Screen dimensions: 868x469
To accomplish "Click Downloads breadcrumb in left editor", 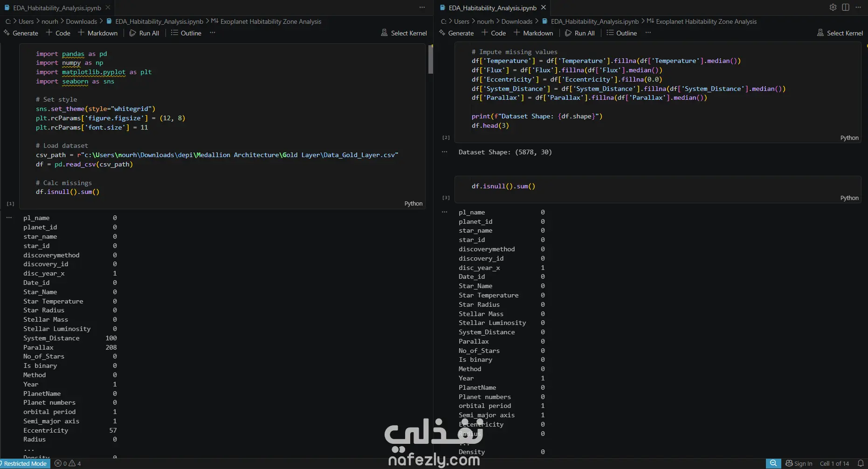I will [x=82, y=21].
